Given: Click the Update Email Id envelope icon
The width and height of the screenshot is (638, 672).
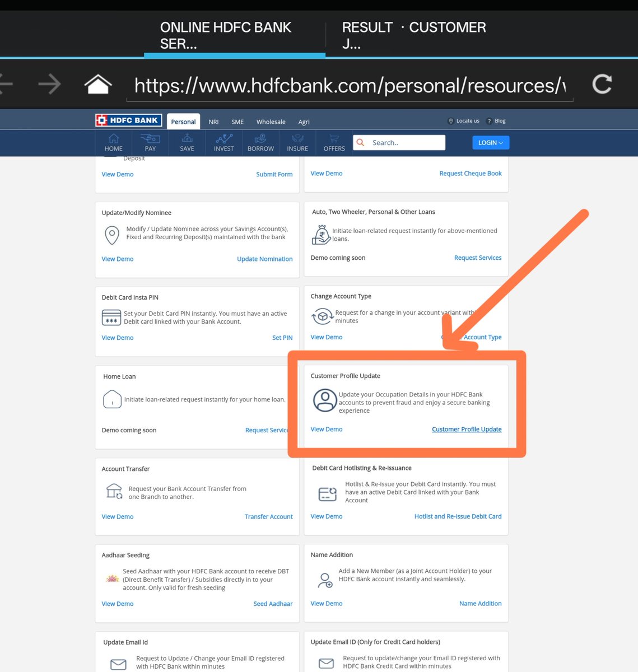Looking at the screenshot, I should pos(118,664).
